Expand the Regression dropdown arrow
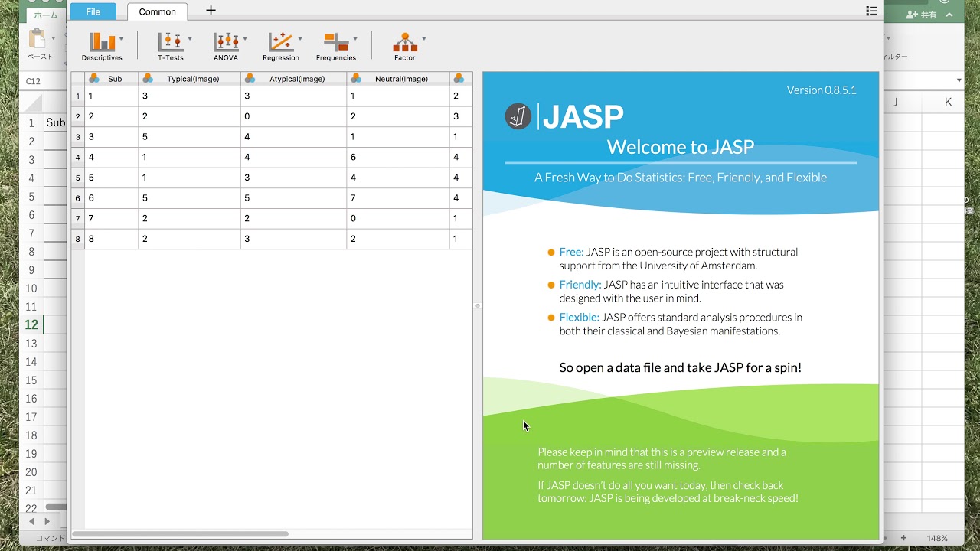The width and height of the screenshot is (980, 551). point(300,38)
